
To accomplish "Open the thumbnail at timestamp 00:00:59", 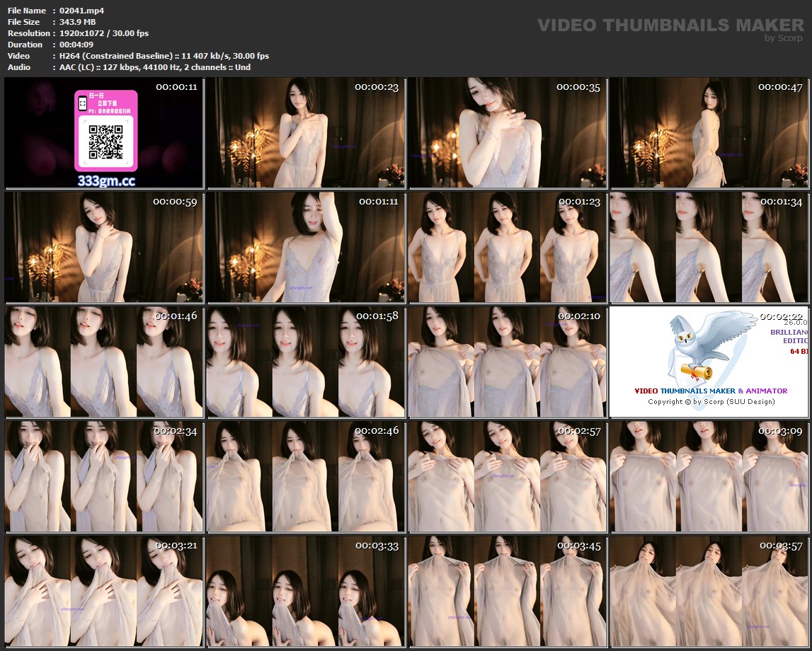I will click(x=104, y=248).
